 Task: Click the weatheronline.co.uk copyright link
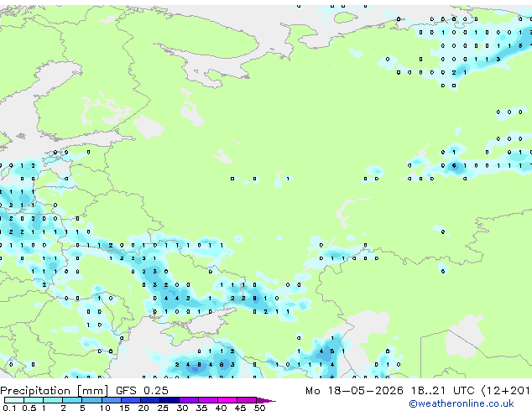point(461,403)
